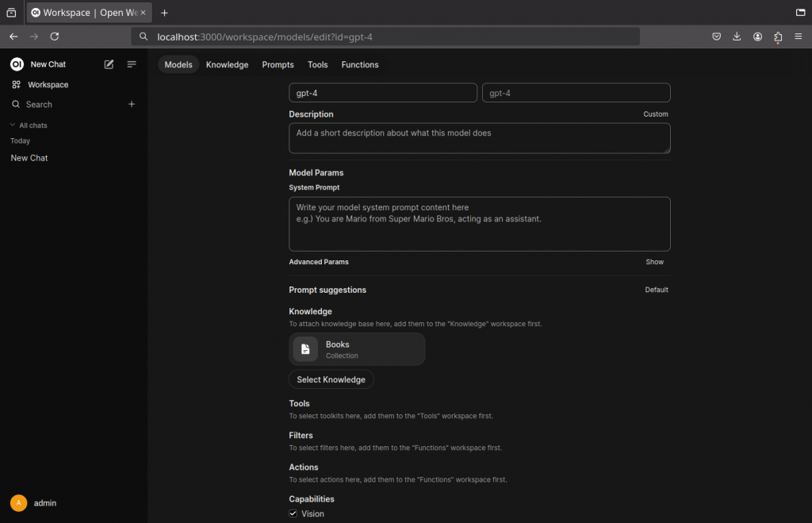
Task: Open the browser hamburger menu
Action: click(x=798, y=37)
